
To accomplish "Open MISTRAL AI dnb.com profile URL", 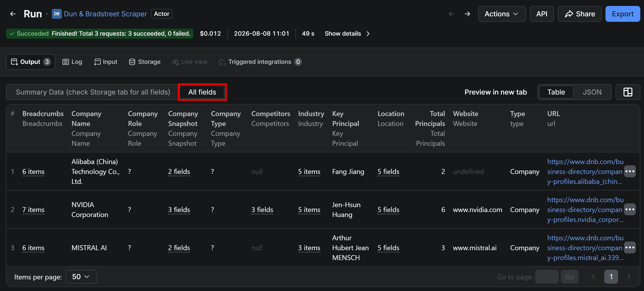I will [x=585, y=248].
